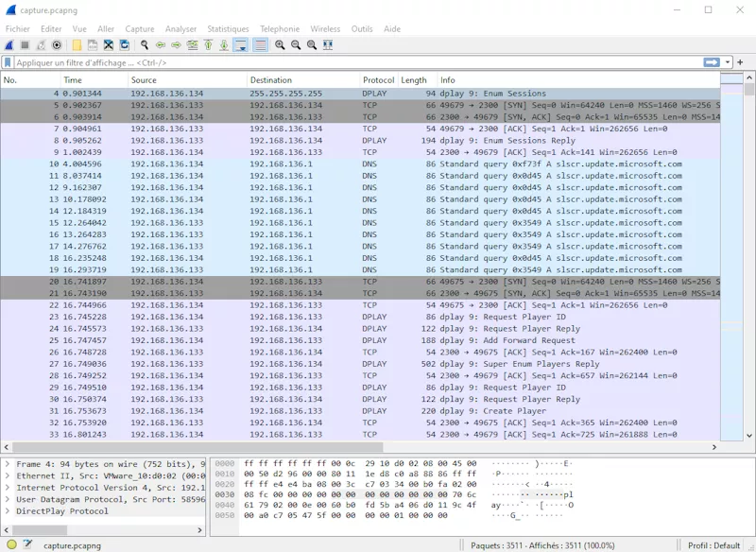Add a display filter button with the plus

[x=740, y=62]
